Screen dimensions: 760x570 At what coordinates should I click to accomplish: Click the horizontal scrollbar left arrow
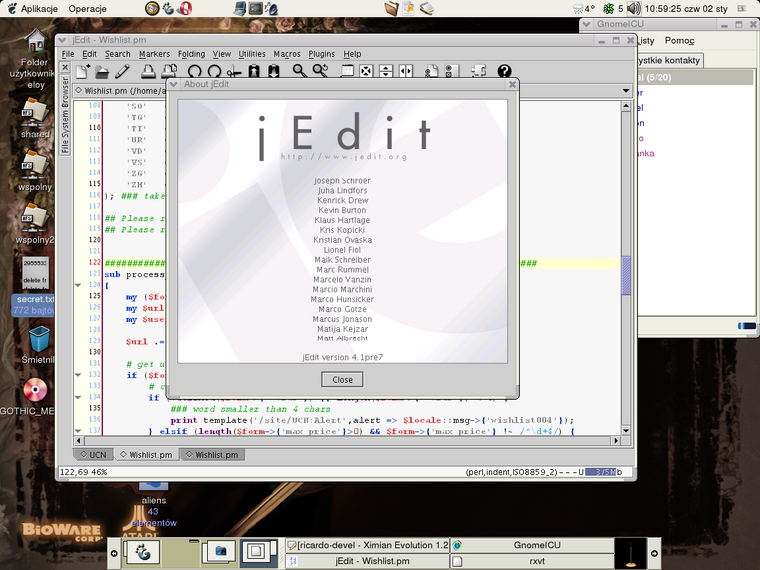[79, 441]
